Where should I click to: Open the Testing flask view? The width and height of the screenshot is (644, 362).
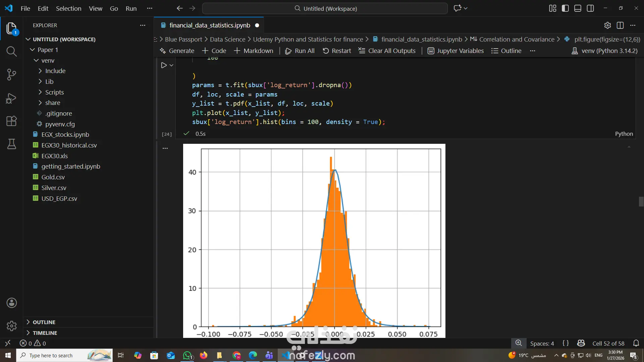pos(11,144)
